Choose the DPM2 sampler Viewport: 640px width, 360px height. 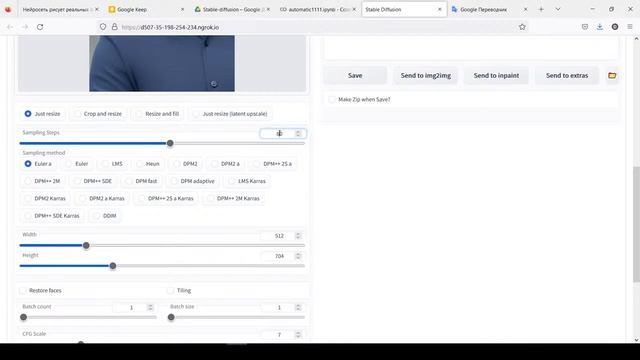[x=185, y=164]
